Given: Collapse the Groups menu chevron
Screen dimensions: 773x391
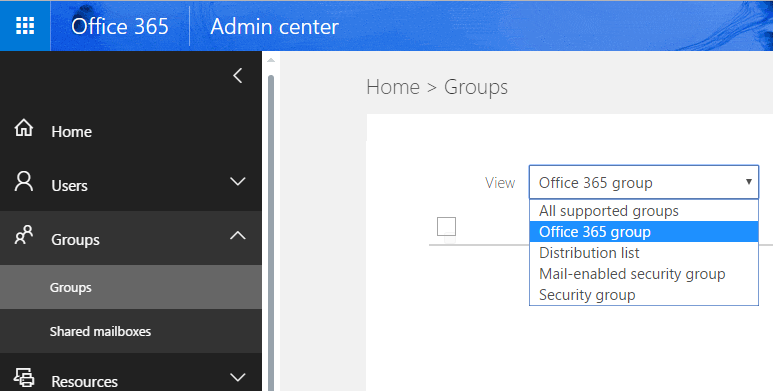Looking at the screenshot, I should (x=238, y=235).
